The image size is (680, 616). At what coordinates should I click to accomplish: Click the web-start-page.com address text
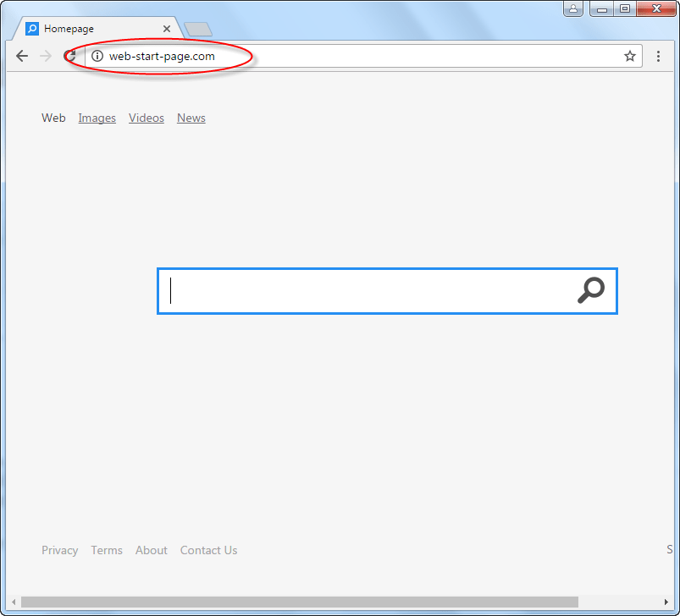pyautogui.click(x=162, y=57)
